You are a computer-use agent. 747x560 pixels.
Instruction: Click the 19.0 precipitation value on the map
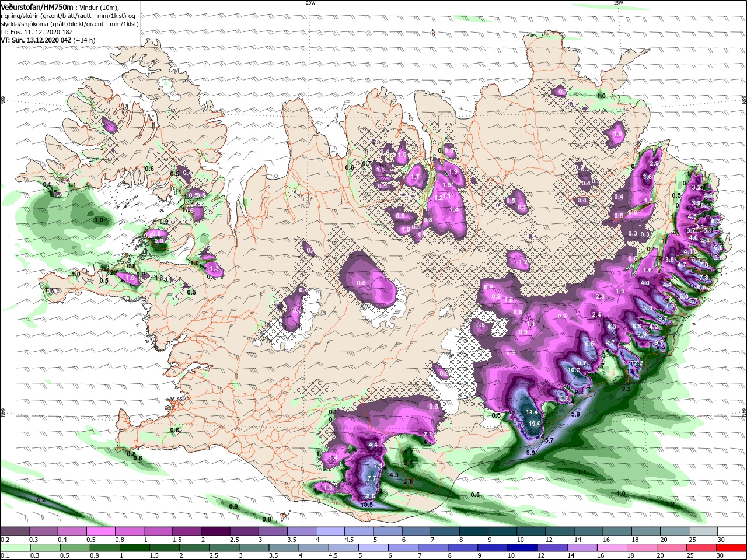pyautogui.click(x=535, y=423)
